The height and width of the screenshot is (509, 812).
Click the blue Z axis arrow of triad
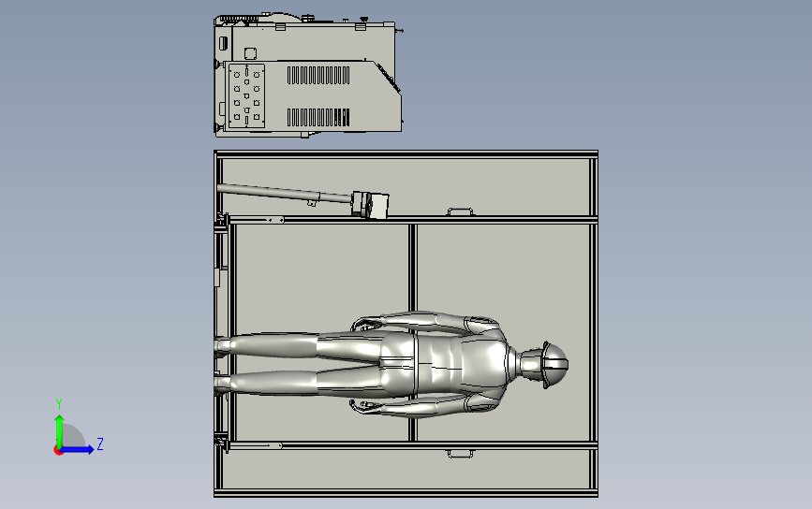[x=78, y=449]
